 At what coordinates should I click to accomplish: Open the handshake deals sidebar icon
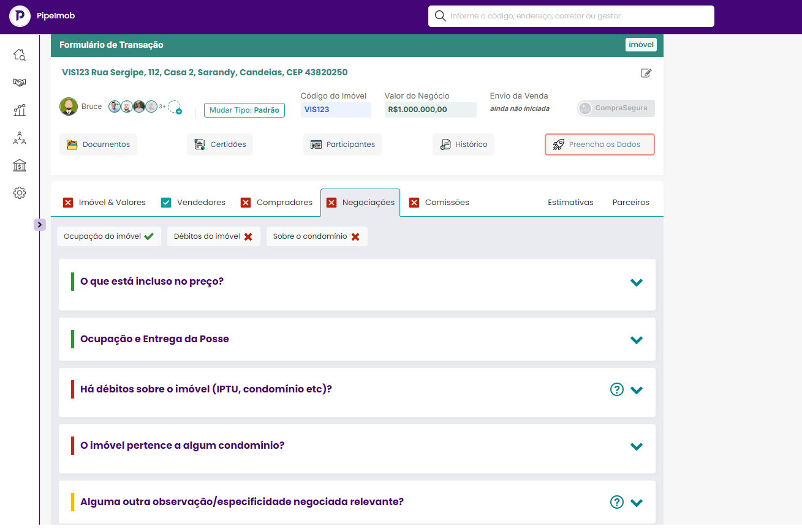pyautogui.click(x=20, y=83)
